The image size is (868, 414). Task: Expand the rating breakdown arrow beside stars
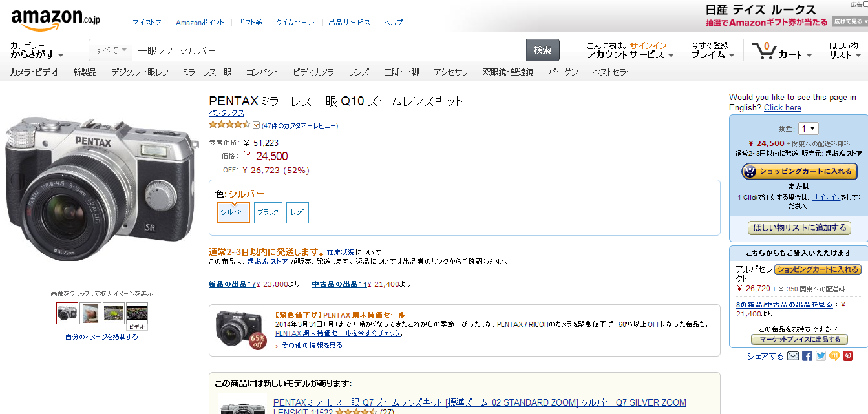click(x=256, y=125)
